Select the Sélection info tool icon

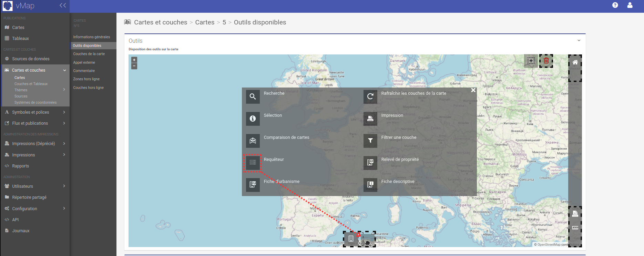(253, 119)
